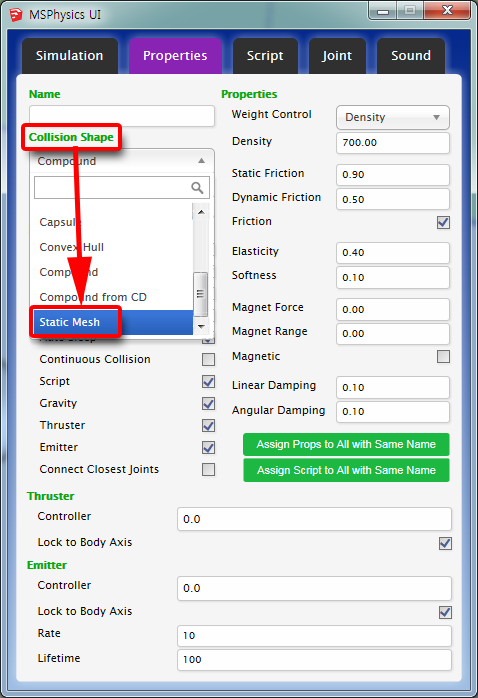This screenshot has width=478, height=698.
Task: Toggle the Emitter checkbox
Action: click(x=208, y=447)
